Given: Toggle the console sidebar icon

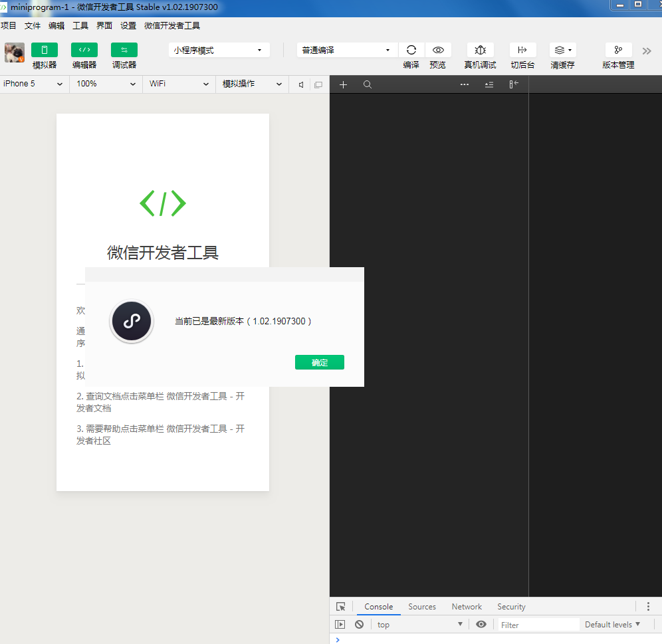Looking at the screenshot, I should pos(340,625).
